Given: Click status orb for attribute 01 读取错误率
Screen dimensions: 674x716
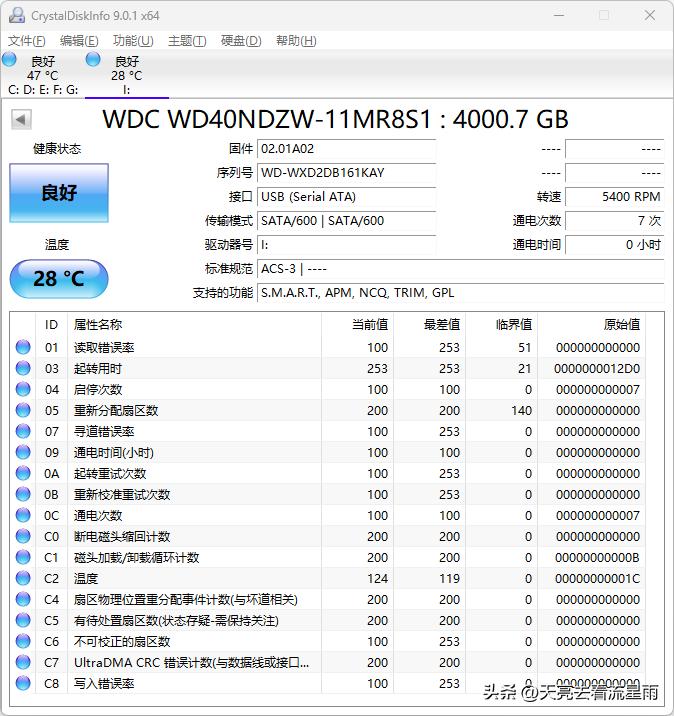Looking at the screenshot, I should coord(23,347).
